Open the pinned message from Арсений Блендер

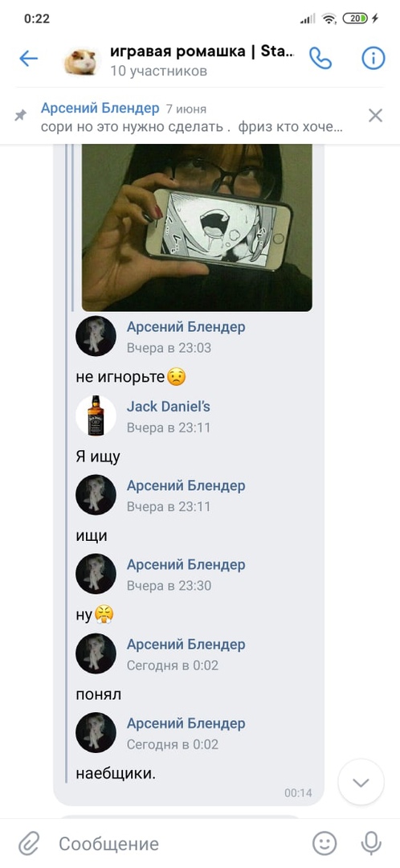pos(191,117)
